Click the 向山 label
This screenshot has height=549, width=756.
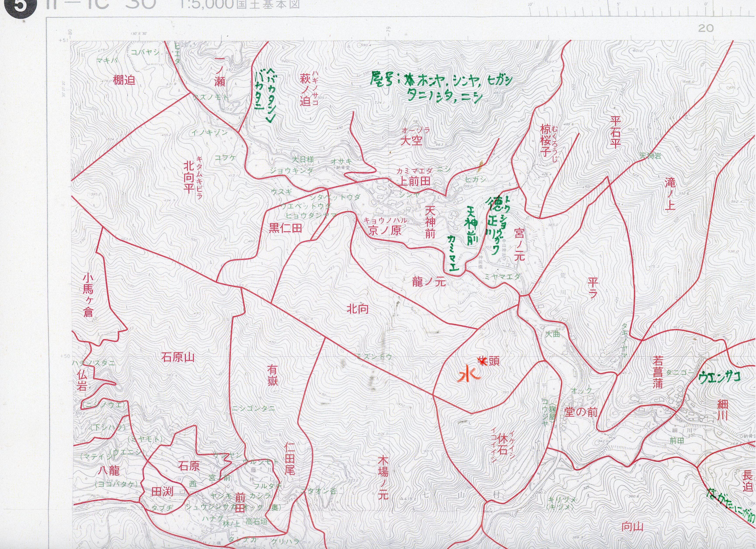pos(632,527)
